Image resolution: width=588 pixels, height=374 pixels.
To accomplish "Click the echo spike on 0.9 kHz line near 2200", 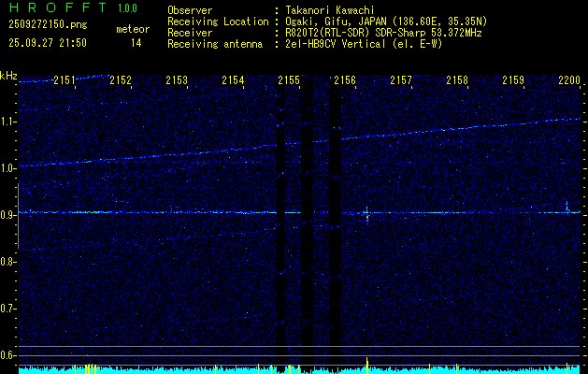I will coord(567,207).
